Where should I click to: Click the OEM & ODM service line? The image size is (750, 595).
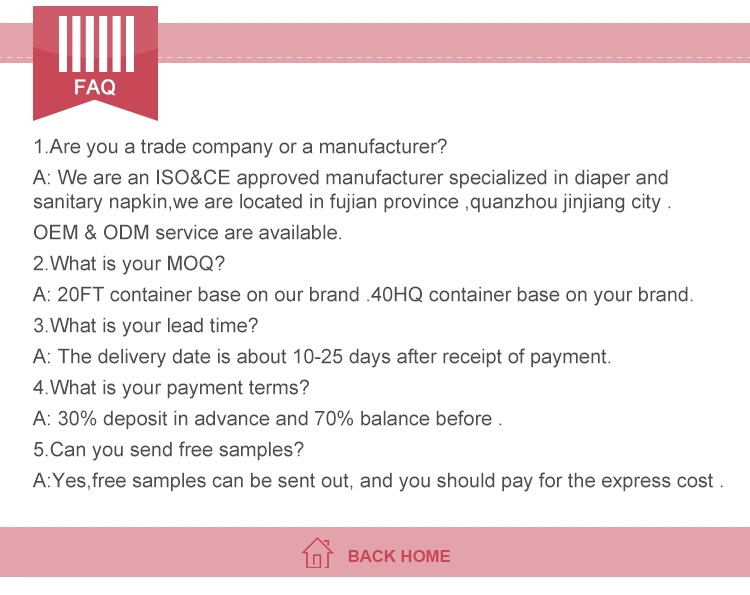click(188, 232)
